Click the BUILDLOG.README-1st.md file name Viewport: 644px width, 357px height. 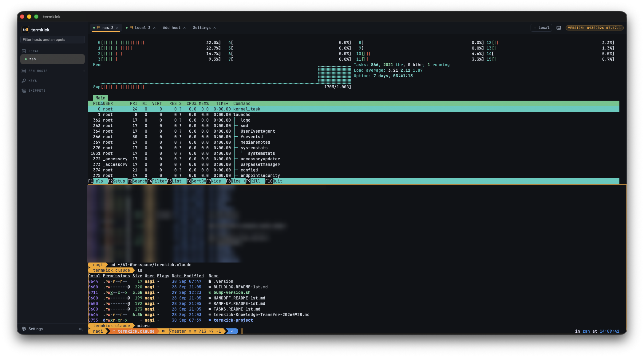pyautogui.click(x=241, y=287)
